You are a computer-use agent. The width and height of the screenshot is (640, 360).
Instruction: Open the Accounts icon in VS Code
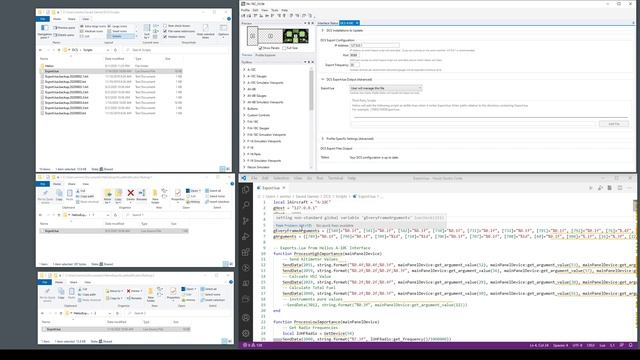pos(246,318)
